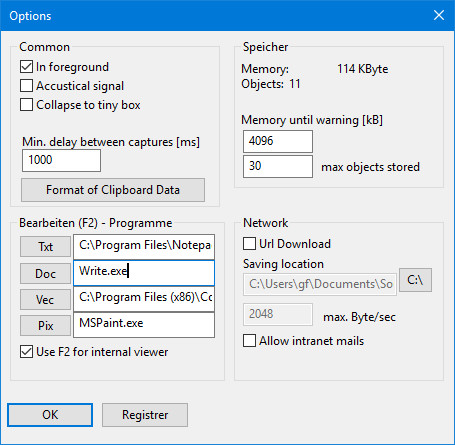Image resolution: width=455 pixels, height=445 pixels.
Task: Click the MSPaint.exe path field
Action: 144,325
